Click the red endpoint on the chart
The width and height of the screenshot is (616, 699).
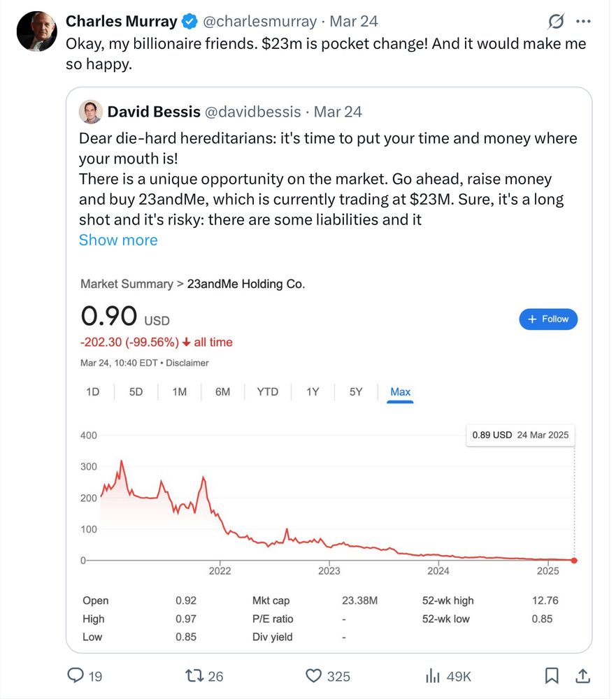tap(574, 560)
